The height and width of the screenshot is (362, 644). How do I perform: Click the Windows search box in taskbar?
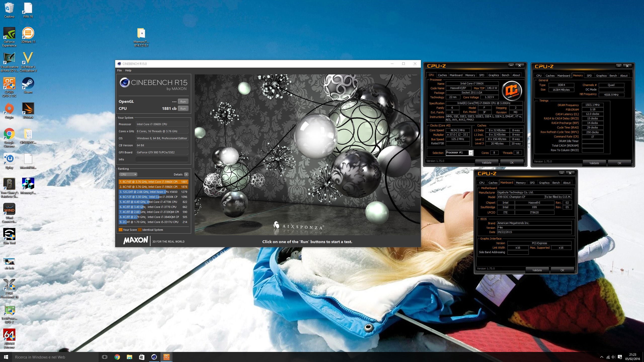[x=55, y=357]
